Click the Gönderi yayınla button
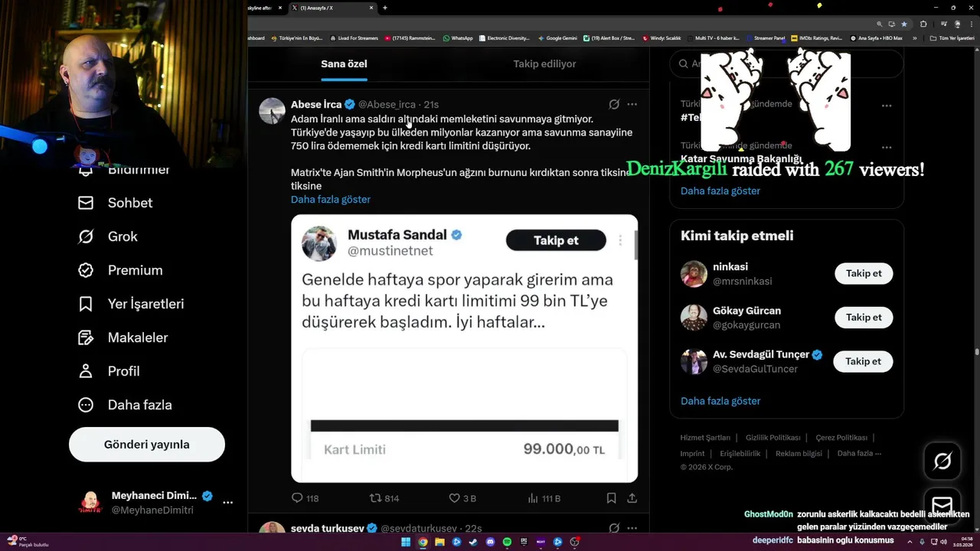Image resolution: width=980 pixels, height=551 pixels. coord(147,445)
